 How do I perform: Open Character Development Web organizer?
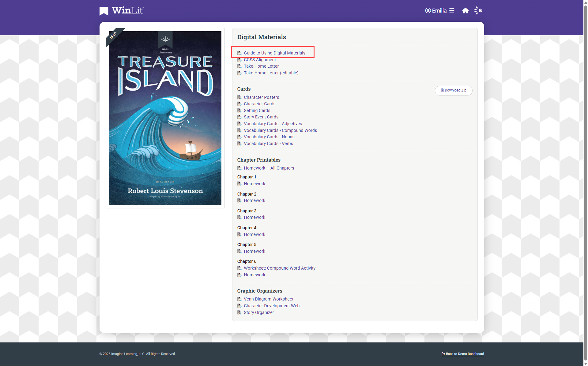(x=271, y=306)
